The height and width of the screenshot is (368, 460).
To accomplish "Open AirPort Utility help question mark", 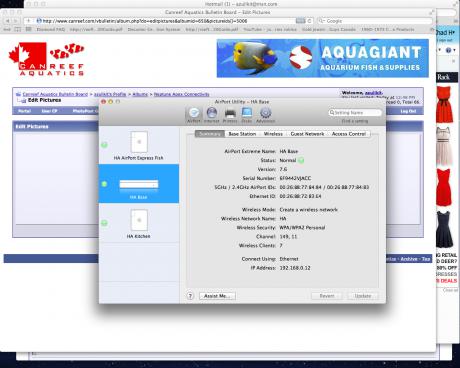I will tap(190, 296).
